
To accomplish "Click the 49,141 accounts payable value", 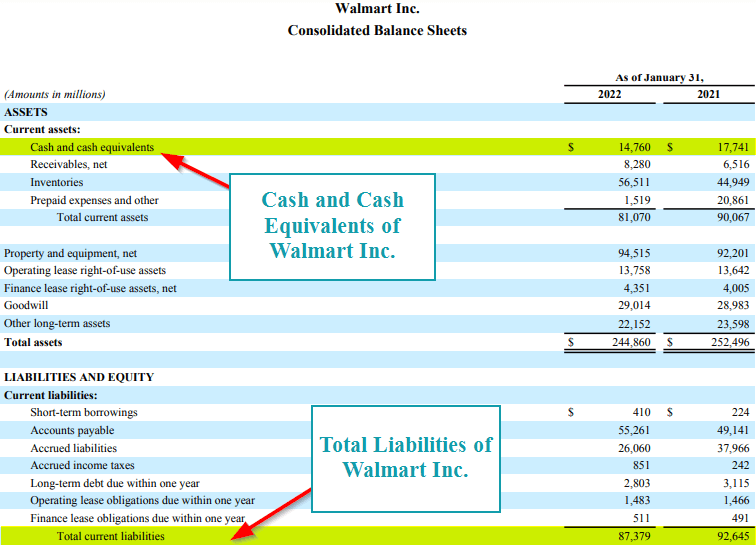I will [x=733, y=430].
